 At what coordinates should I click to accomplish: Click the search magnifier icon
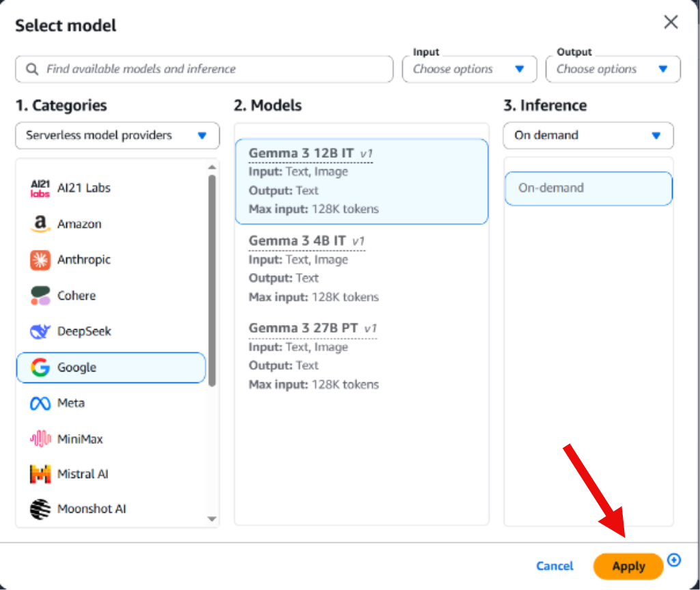coord(31,69)
